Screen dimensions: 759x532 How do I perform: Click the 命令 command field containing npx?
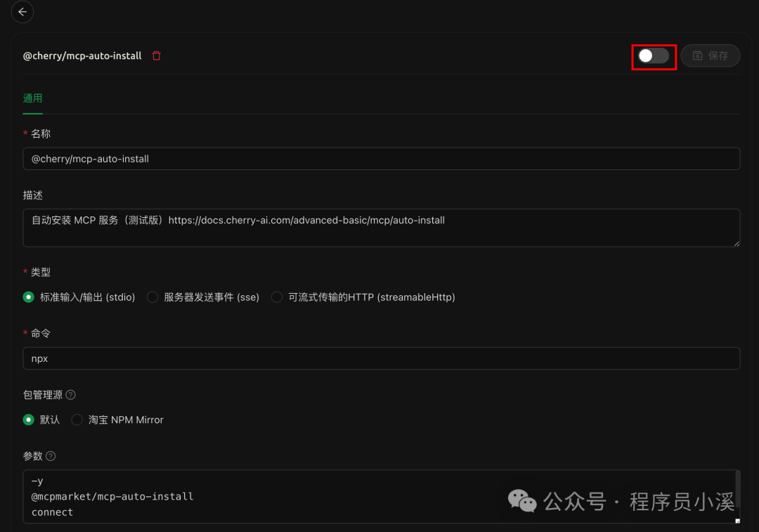[x=382, y=358]
